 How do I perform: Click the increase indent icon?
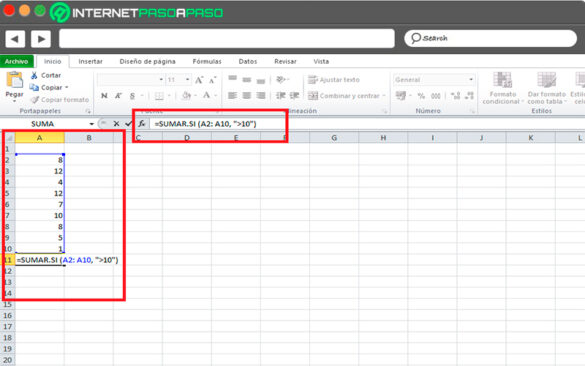[294, 96]
